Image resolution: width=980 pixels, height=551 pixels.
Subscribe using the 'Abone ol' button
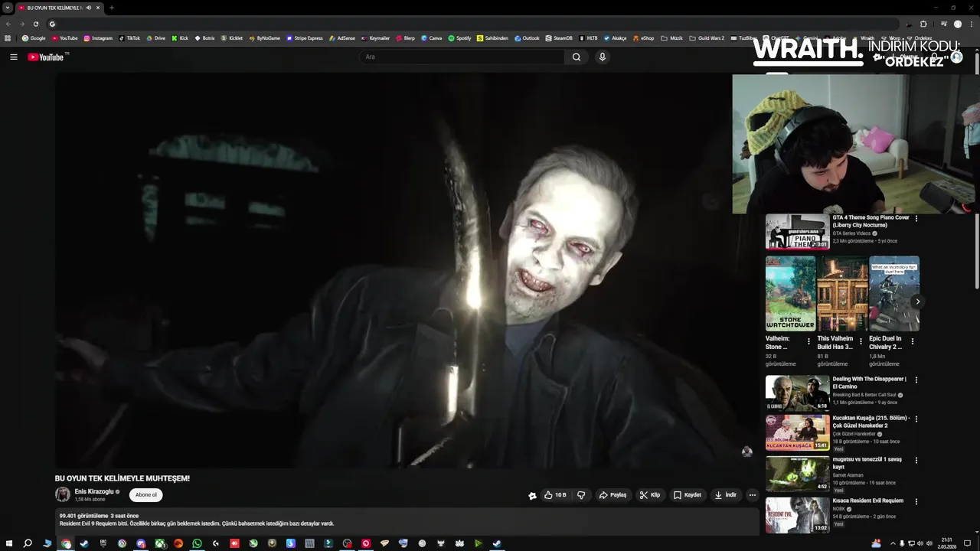click(x=145, y=495)
